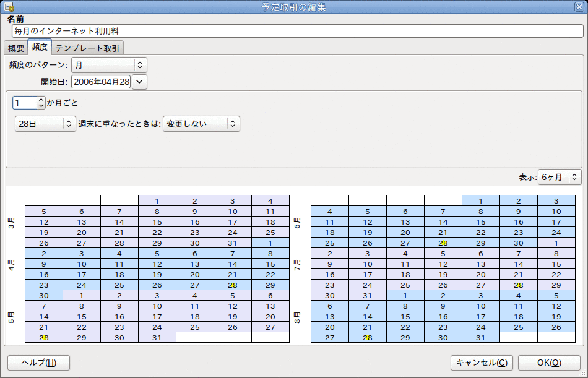The width and height of the screenshot is (588, 378).
Task: Click day 14 in the 4月 calendar
Action: (x=233, y=264)
